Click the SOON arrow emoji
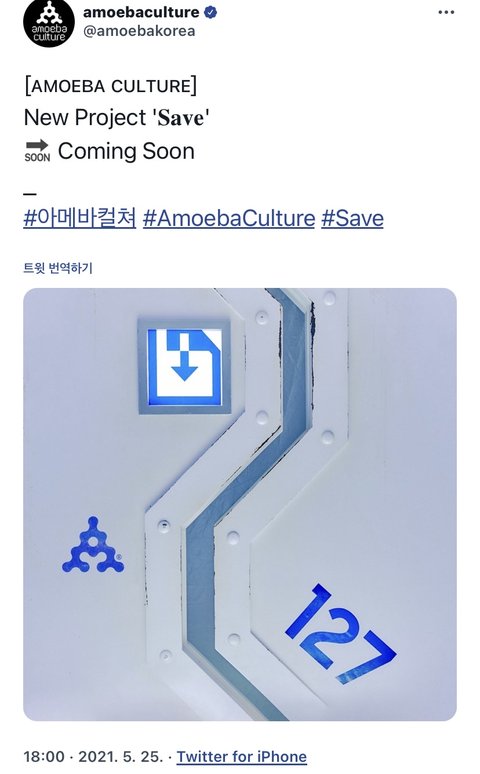The image size is (480, 774). [38, 151]
